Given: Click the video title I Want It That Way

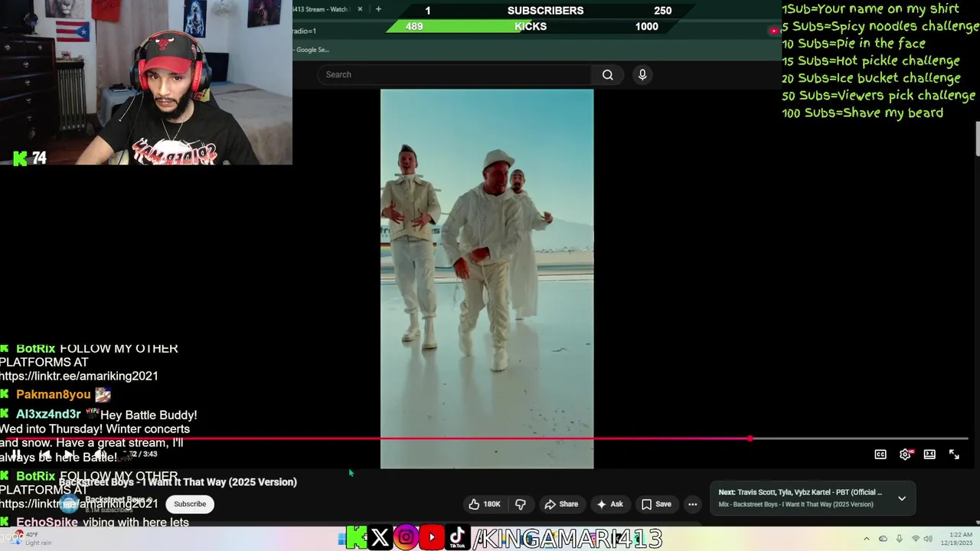Looking at the screenshot, I should coord(178,482).
